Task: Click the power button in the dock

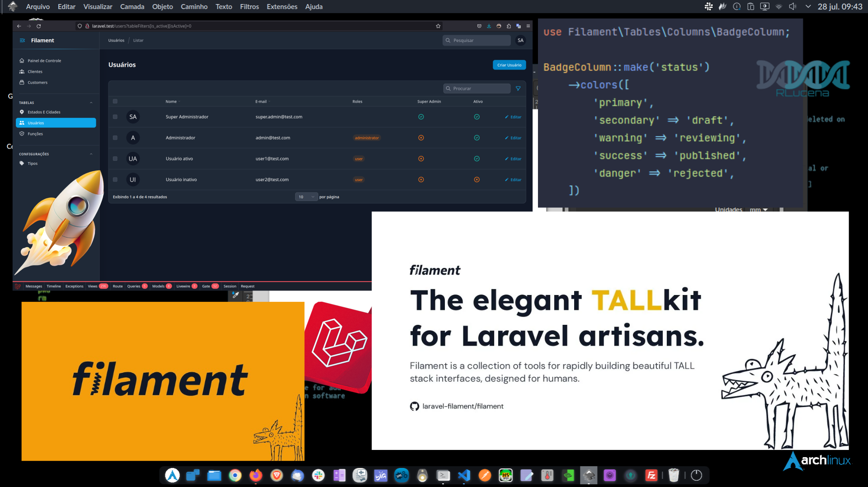Action: [697, 475]
